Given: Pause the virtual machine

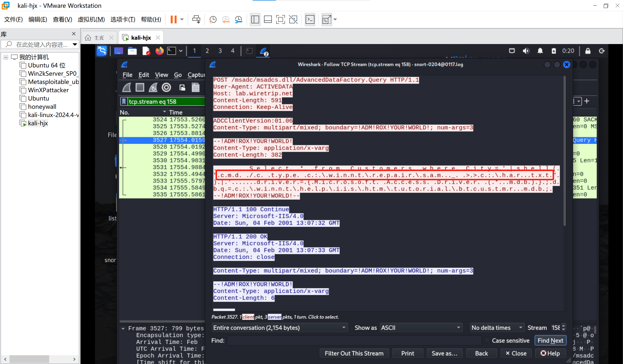Looking at the screenshot, I should click(x=174, y=19).
